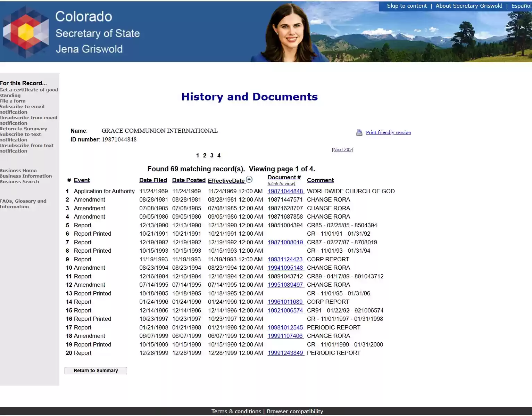Open document 19961011689
The width and height of the screenshot is (532, 416).
286,302
